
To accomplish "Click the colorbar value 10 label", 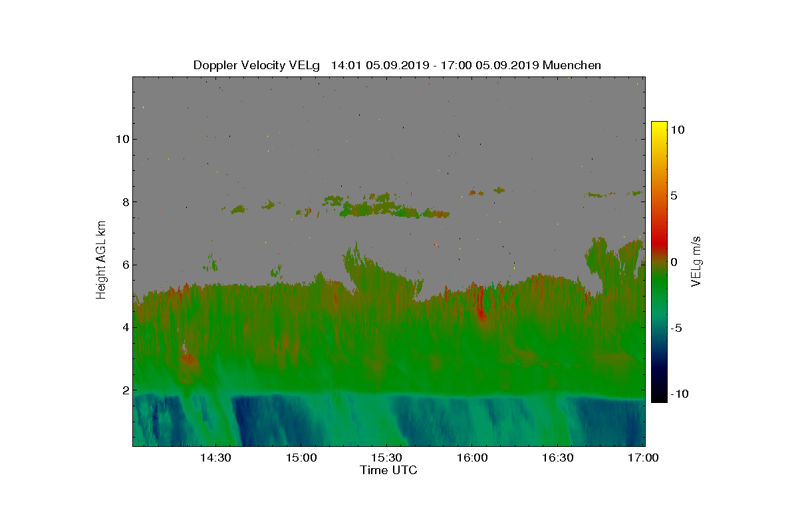I will tap(678, 130).
